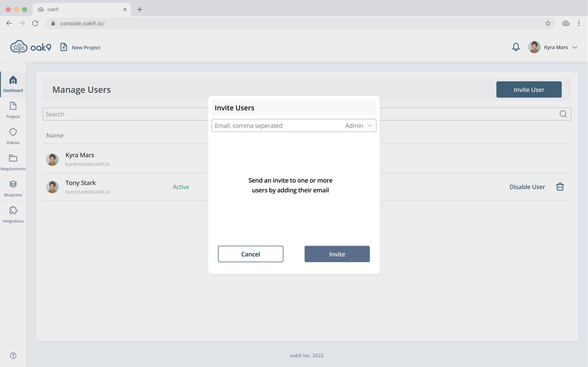Click Disable User for Tony Stark
Image resolution: width=588 pixels, height=367 pixels.
(x=527, y=187)
